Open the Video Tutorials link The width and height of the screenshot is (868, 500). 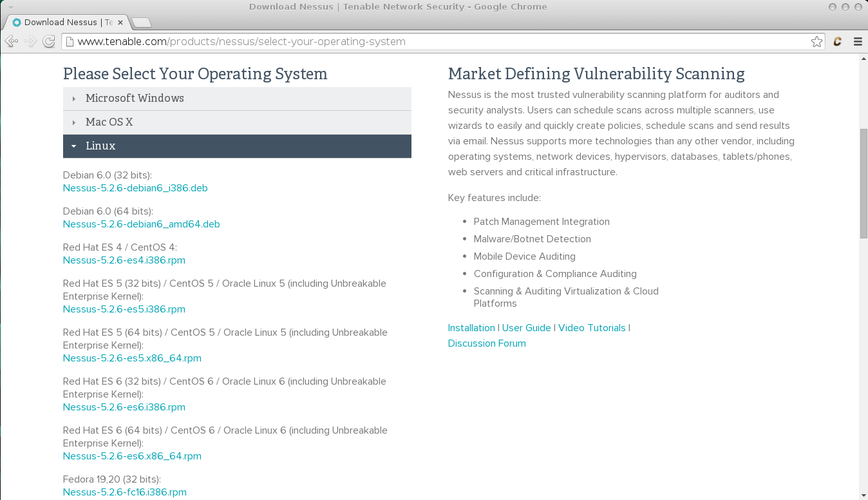[x=592, y=328]
